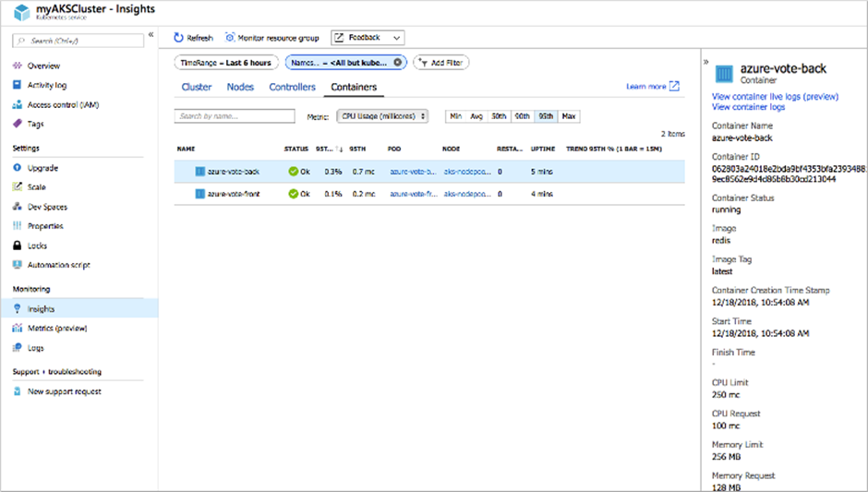This screenshot has height=492, width=868.
Task: Sort by the STATUS column header
Action: tap(296, 149)
